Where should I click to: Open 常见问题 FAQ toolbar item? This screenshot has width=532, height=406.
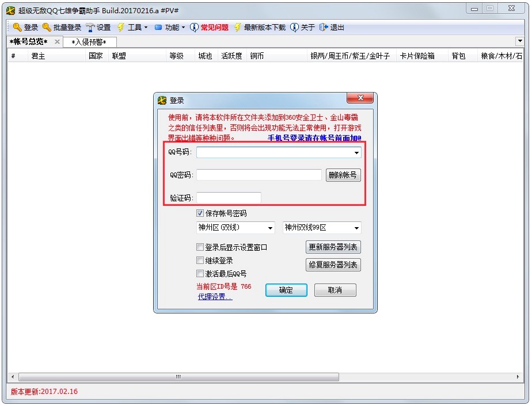pyautogui.click(x=210, y=27)
